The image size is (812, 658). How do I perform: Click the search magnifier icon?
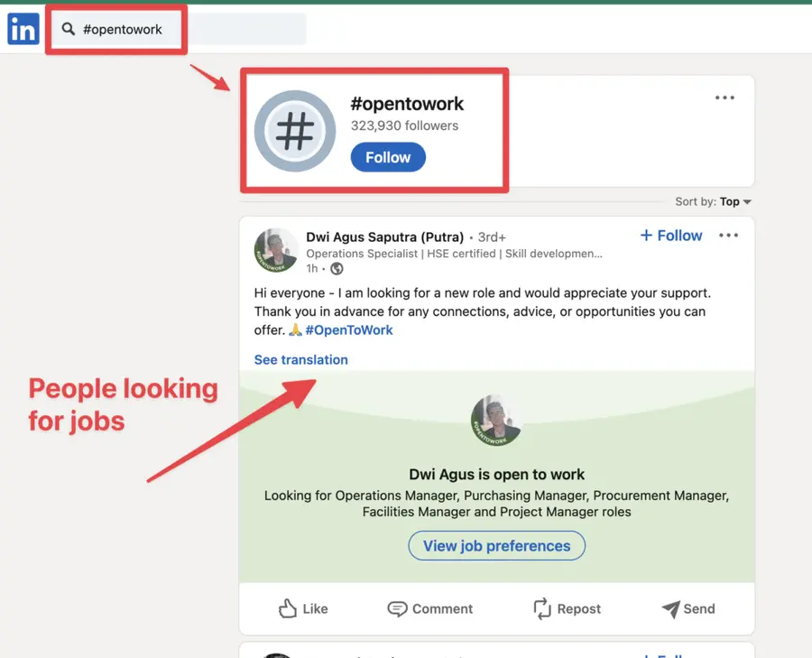coord(68,28)
